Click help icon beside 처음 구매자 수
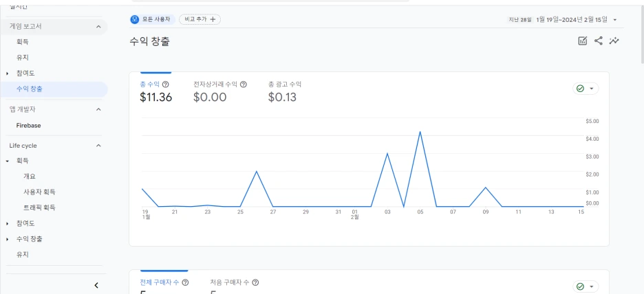The image size is (644, 294). [x=255, y=282]
